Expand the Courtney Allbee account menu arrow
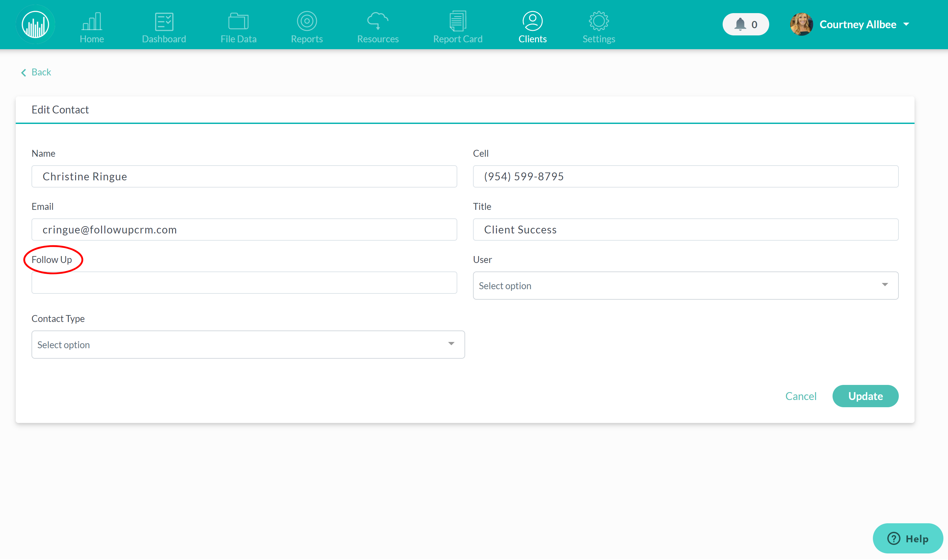Screen dimensions: 948x560 coord(906,25)
